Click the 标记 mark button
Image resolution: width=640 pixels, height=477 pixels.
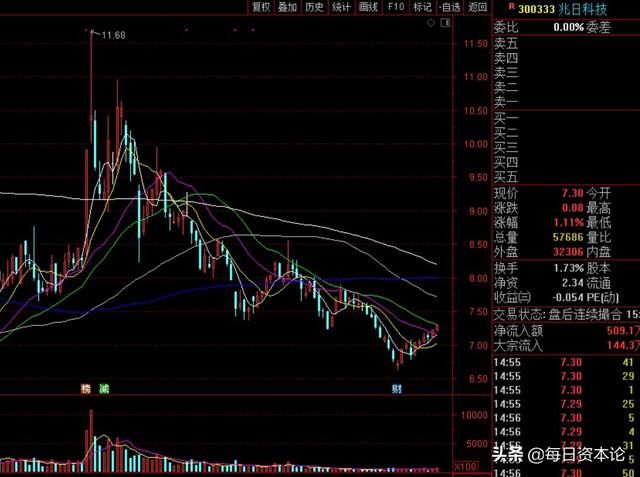coord(423,7)
